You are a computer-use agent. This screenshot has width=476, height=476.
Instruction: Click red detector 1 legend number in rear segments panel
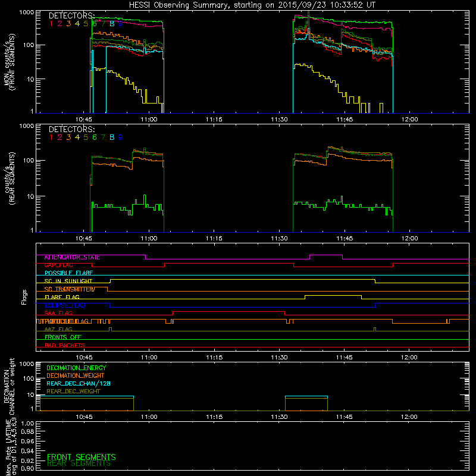point(51,137)
